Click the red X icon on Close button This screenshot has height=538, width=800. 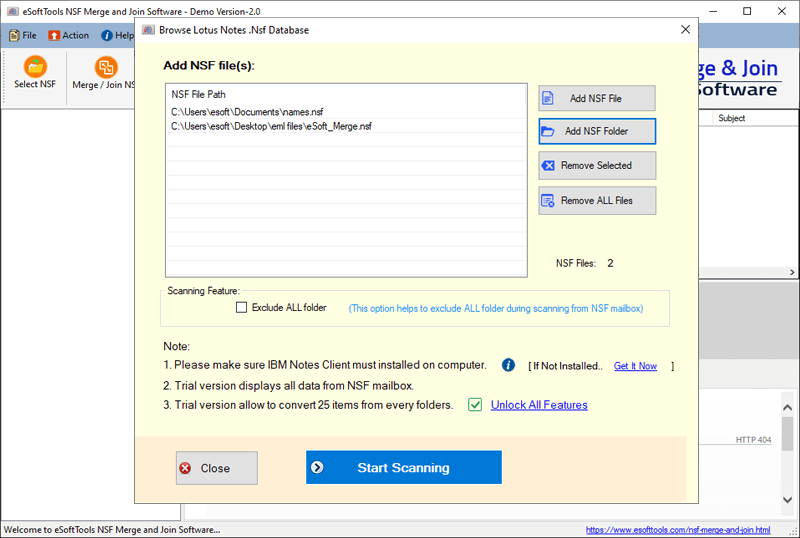185,468
